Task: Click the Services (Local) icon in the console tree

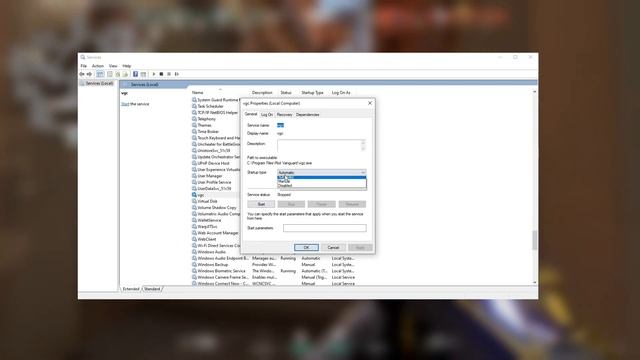Action: pyautogui.click(x=82, y=83)
